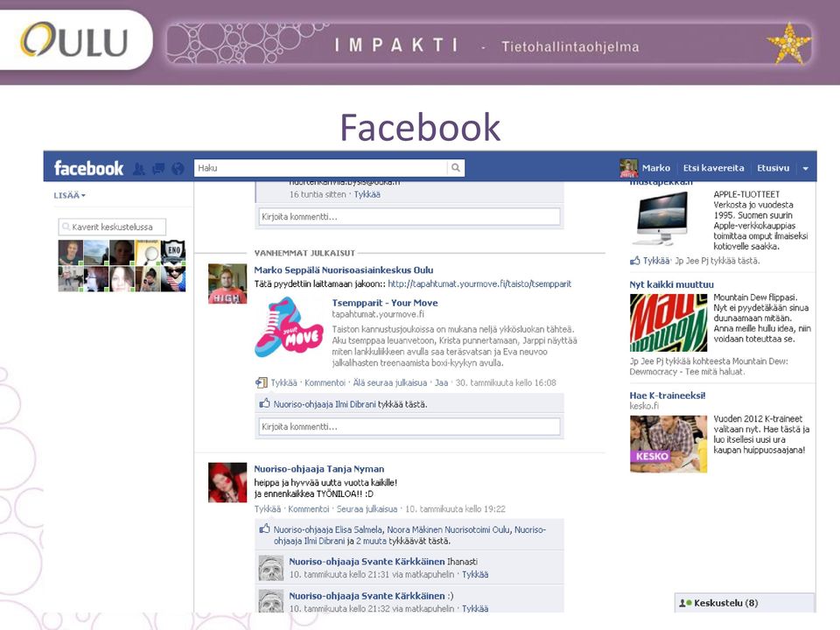
Task: Click thumbs-up icon beside Ilmi Dibrani like
Action: (264, 403)
